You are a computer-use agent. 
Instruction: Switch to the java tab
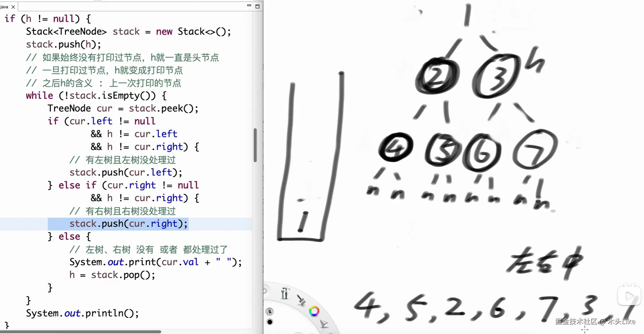tap(5, 6)
